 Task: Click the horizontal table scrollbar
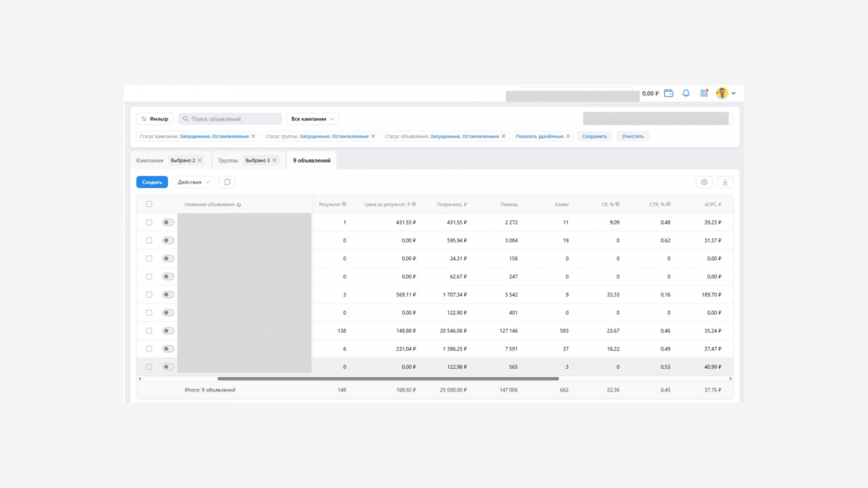coord(388,378)
